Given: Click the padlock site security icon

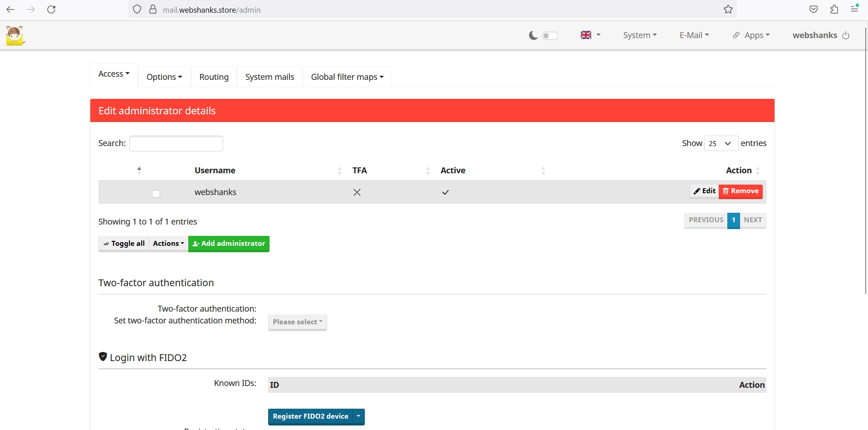Looking at the screenshot, I should click(x=153, y=10).
